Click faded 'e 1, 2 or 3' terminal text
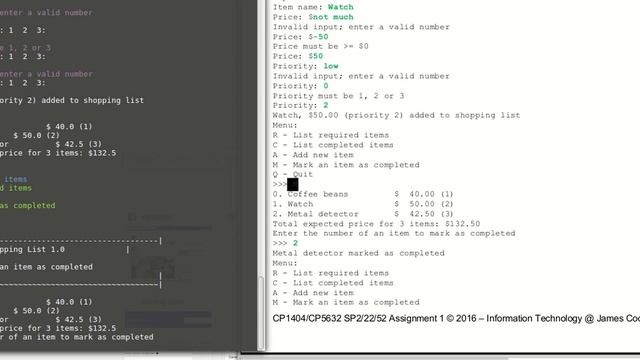Image resolution: width=640 pixels, height=360 pixels. (x=25, y=48)
